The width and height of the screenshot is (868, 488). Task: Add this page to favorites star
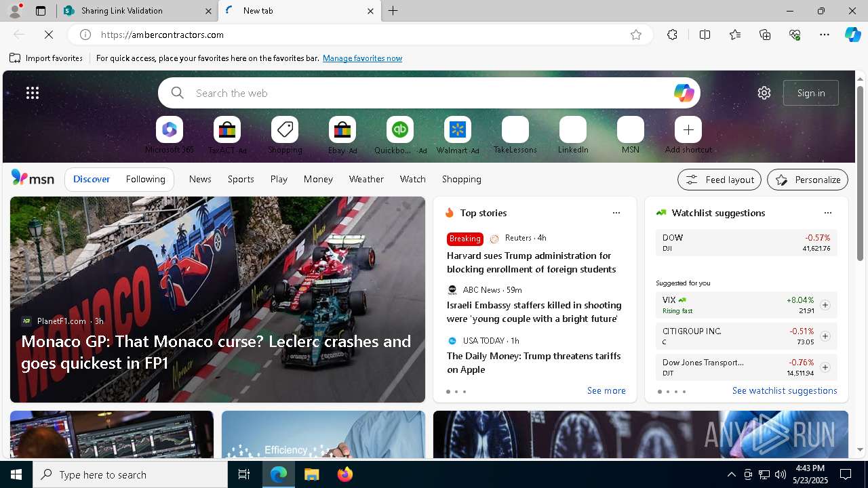[x=636, y=35]
